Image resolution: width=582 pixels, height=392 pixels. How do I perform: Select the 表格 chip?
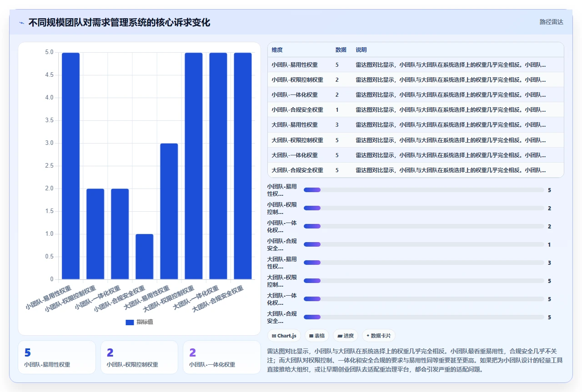point(317,336)
